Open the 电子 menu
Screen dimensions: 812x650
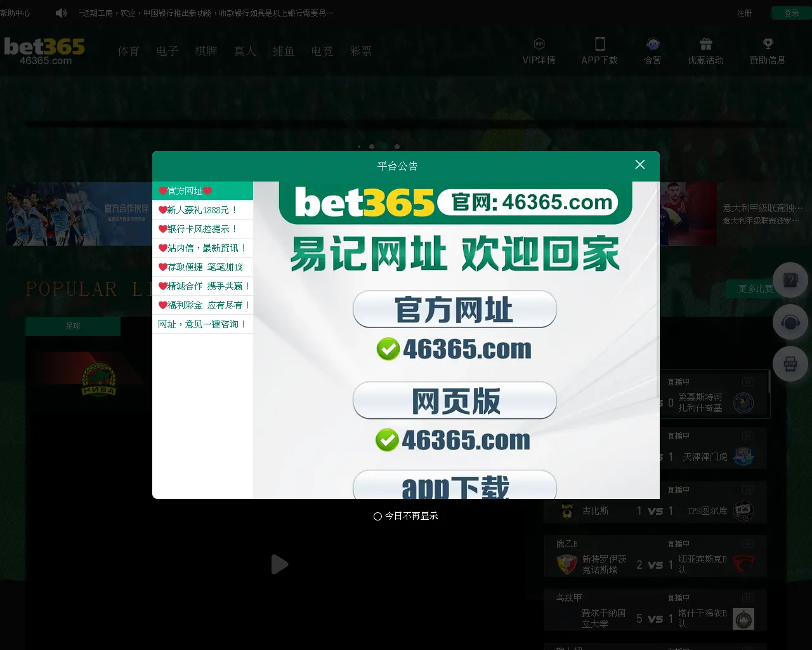[167, 51]
